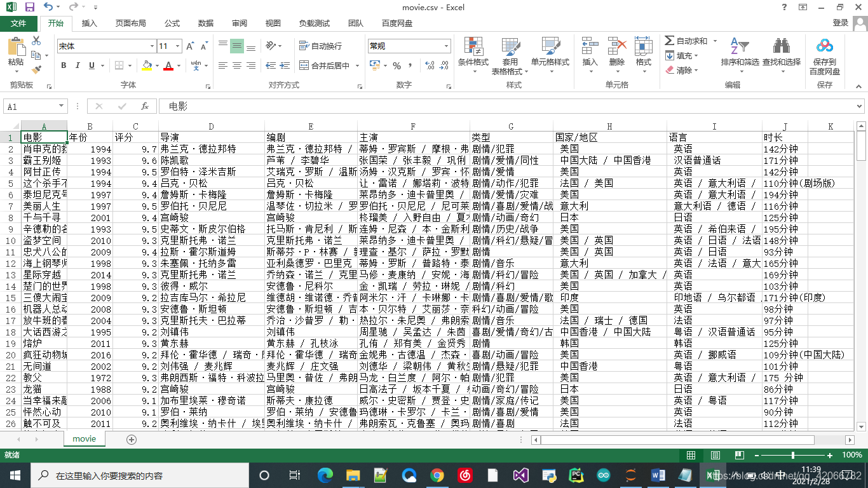Switch to the Page Layout (页面布局) tab

[130, 24]
